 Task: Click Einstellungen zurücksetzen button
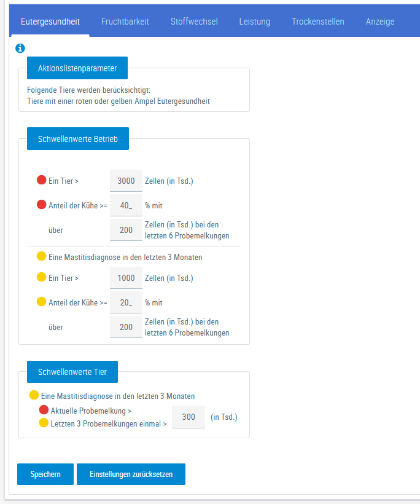point(131,474)
